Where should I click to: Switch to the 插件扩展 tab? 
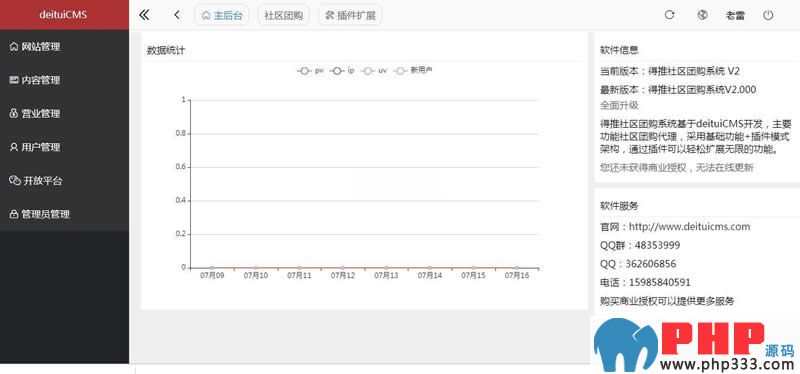click(x=351, y=15)
